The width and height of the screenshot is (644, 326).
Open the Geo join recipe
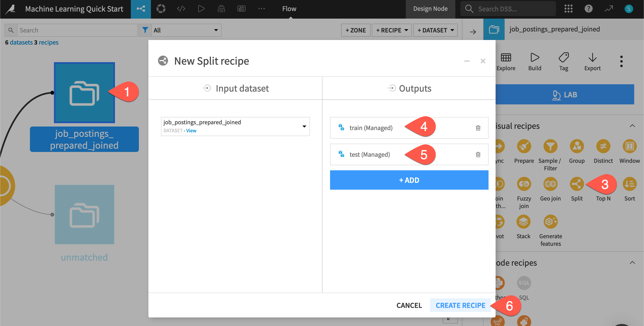click(550, 184)
